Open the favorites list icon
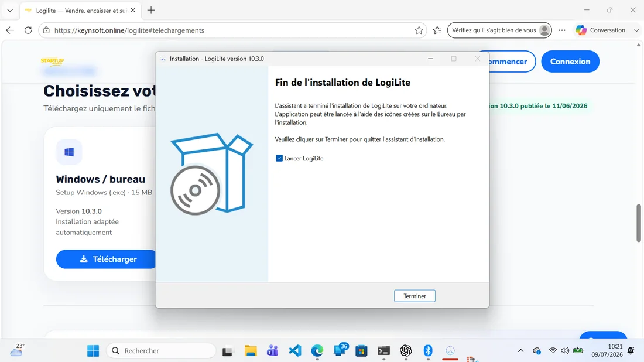644x362 pixels. (x=437, y=30)
